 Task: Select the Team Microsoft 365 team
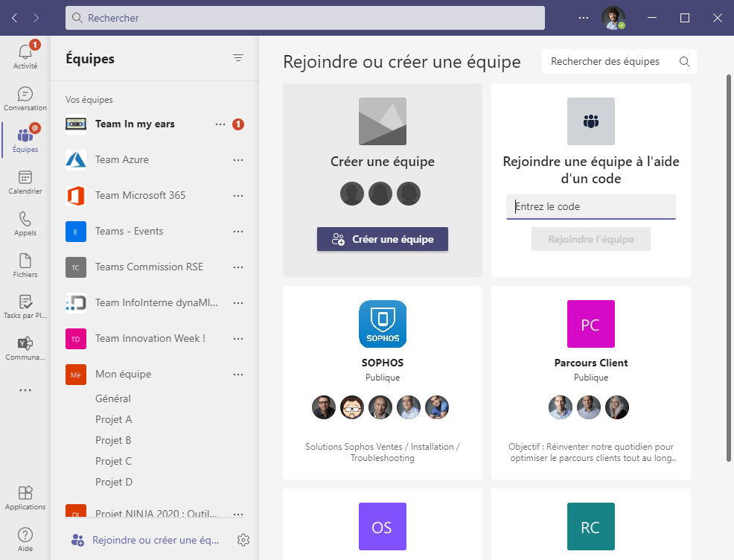(x=141, y=195)
